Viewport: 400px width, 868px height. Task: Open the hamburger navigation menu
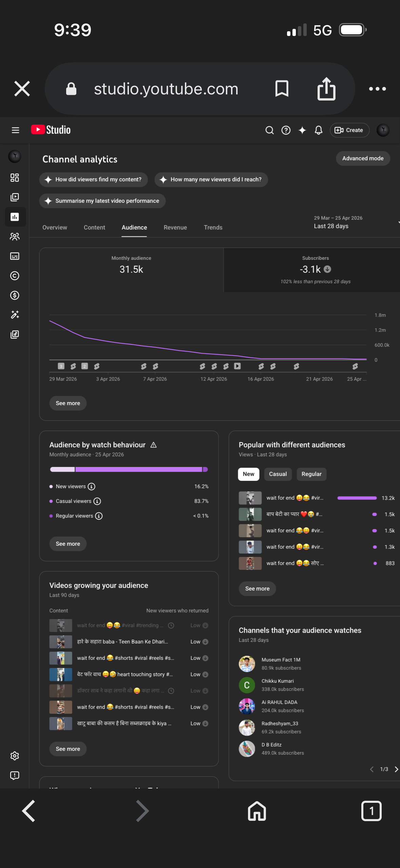(x=15, y=130)
